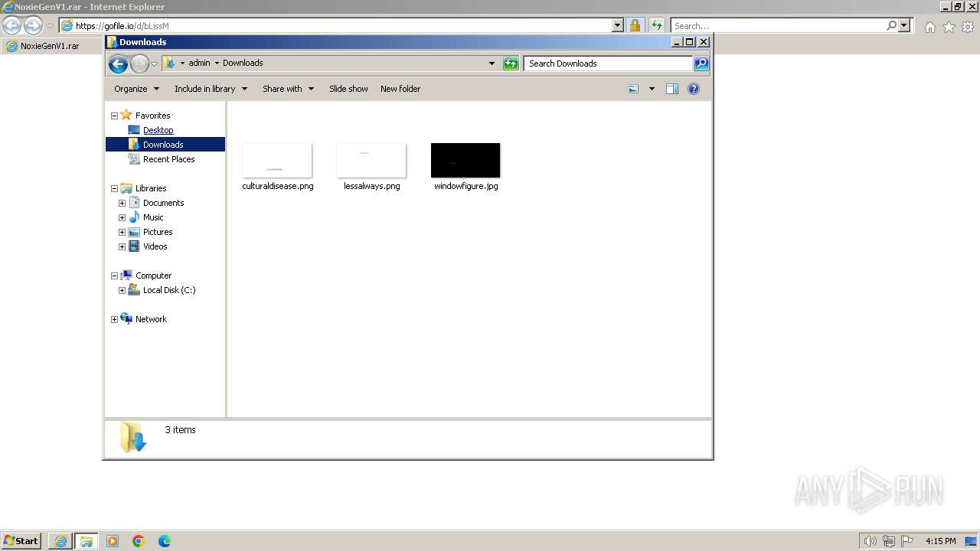980x551 pixels.
Task: Expand the Documents library node
Action: pos(122,203)
